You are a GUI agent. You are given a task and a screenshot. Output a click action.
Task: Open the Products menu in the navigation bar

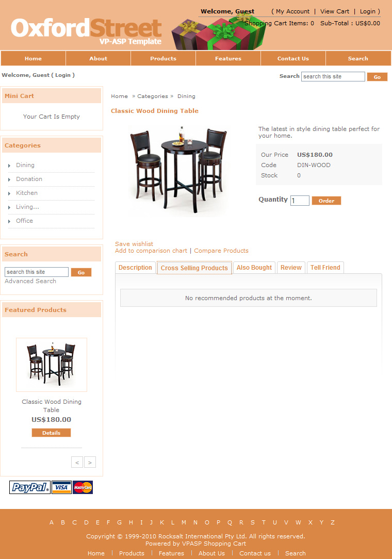(x=163, y=58)
